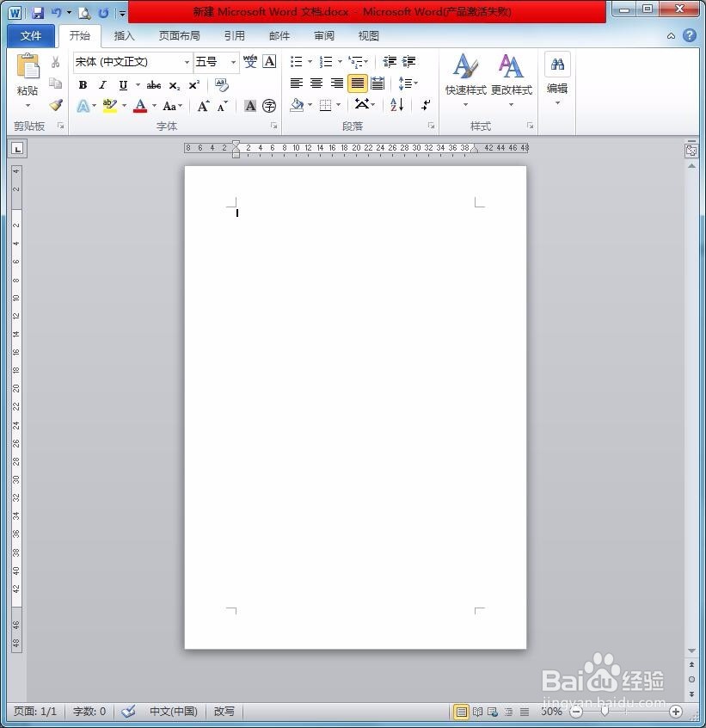Screen dimensions: 706x728
Task: Click the Redo/Repeat icon
Action: coord(103,13)
